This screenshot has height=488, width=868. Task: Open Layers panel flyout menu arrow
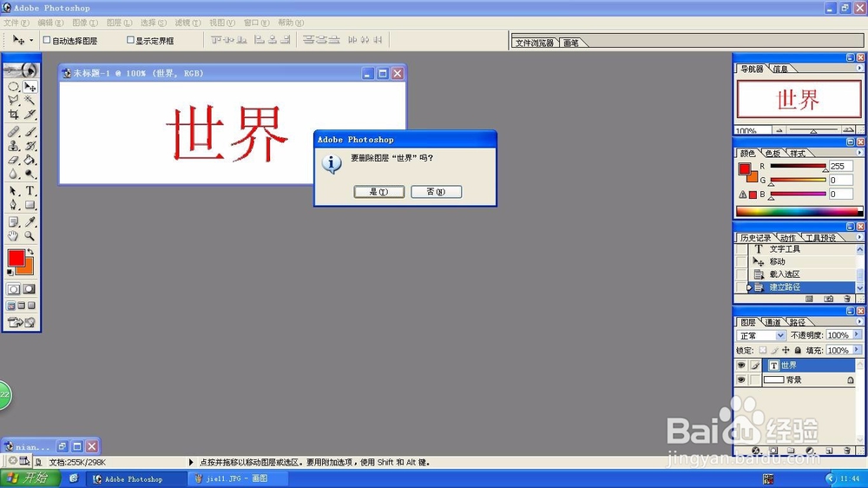click(x=859, y=321)
